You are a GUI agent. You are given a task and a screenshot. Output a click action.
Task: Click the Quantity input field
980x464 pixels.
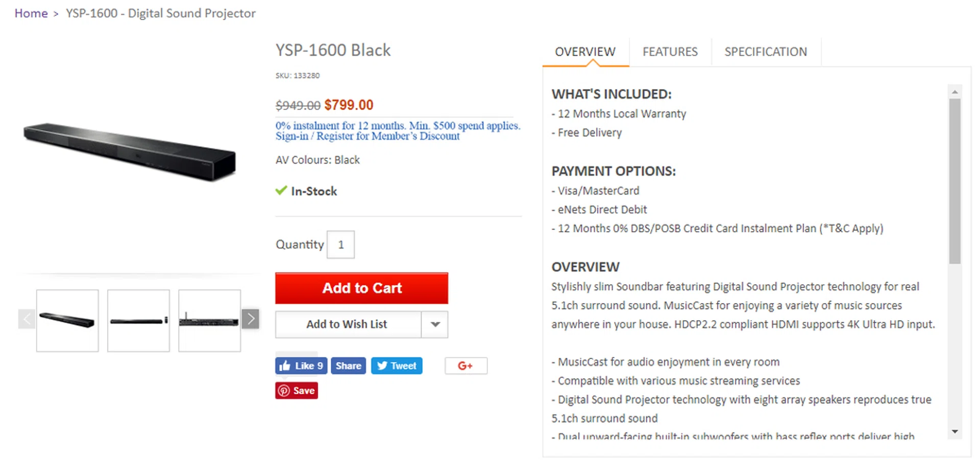pos(340,245)
